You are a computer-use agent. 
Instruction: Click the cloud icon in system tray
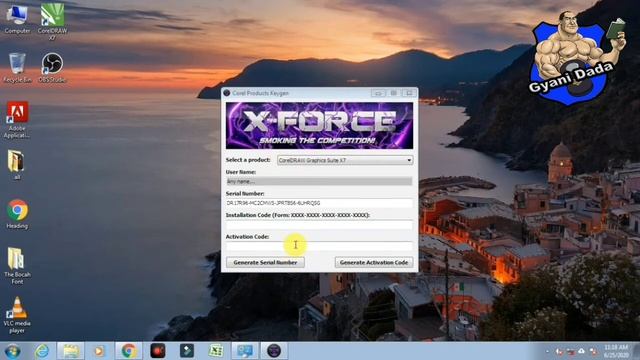pos(581,351)
